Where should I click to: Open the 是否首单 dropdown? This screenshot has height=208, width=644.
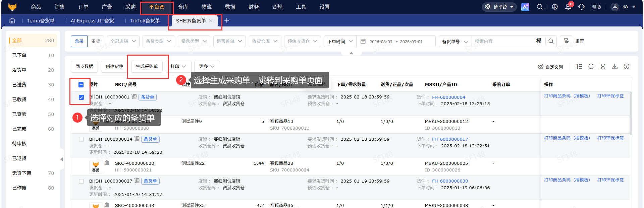tap(229, 41)
